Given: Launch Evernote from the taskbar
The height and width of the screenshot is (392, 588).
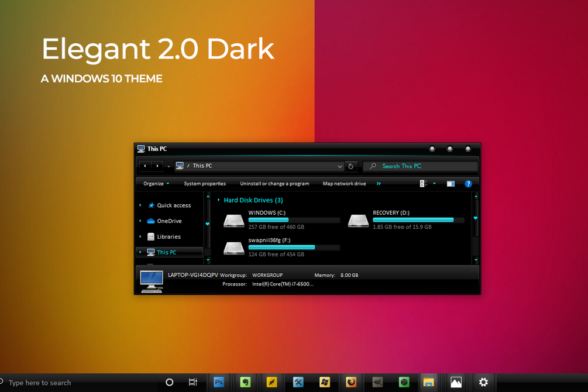Looking at the screenshot, I should [x=245, y=382].
